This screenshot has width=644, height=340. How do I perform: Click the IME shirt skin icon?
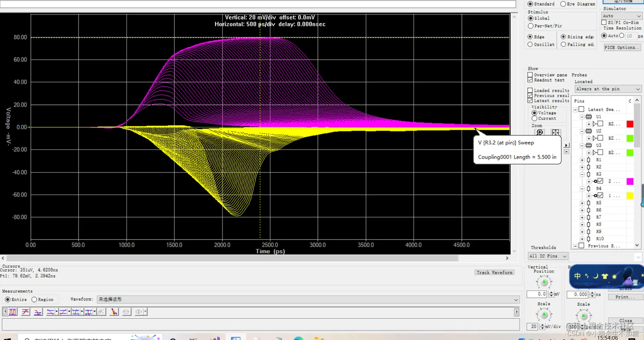tap(606, 276)
